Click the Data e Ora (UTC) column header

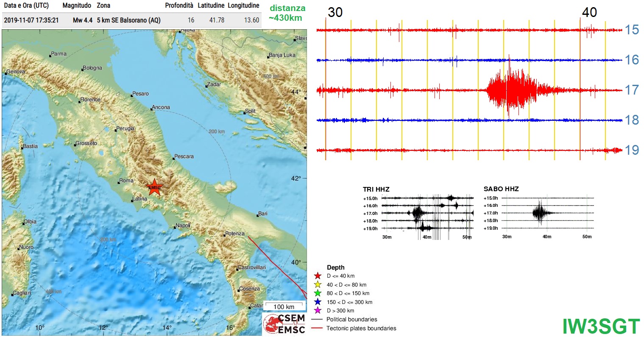click(x=26, y=6)
